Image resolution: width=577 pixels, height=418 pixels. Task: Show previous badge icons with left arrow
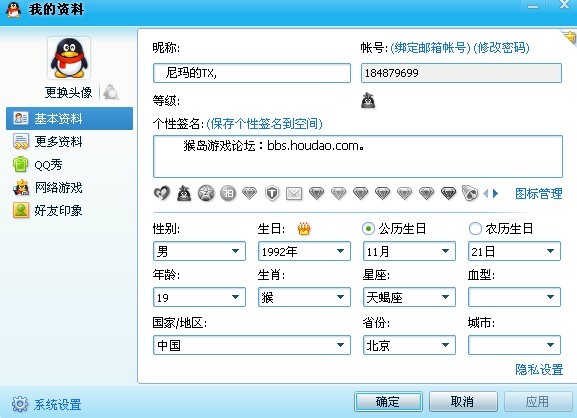(x=486, y=193)
